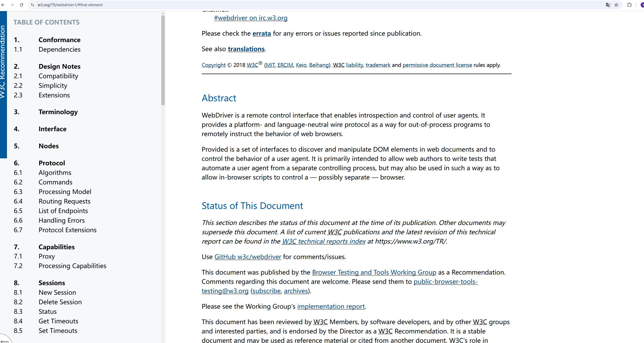Reload the page with the refresh icon
The height and width of the screenshot is (343, 644).
(21, 5)
